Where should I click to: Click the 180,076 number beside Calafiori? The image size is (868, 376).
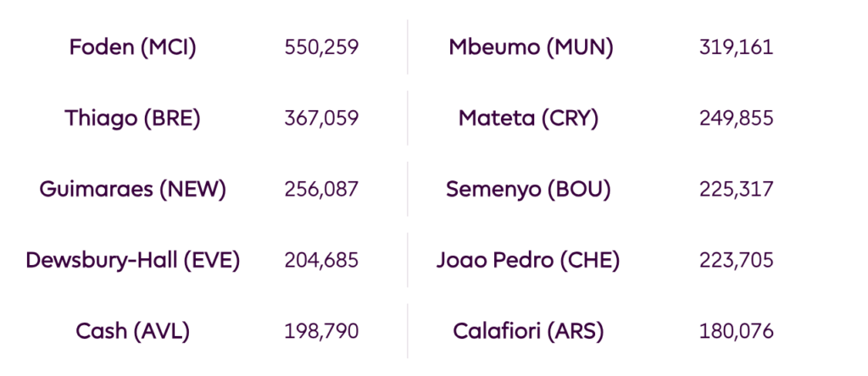pyautogui.click(x=736, y=331)
